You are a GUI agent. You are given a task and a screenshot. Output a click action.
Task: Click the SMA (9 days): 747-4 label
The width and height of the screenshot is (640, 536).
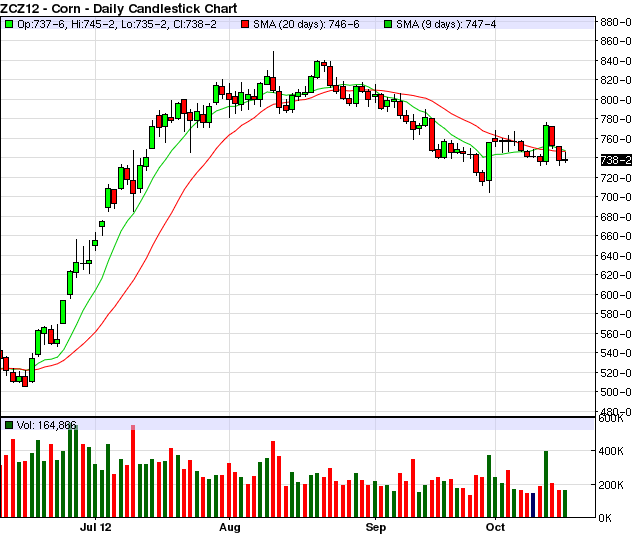pyautogui.click(x=446, y=24)
